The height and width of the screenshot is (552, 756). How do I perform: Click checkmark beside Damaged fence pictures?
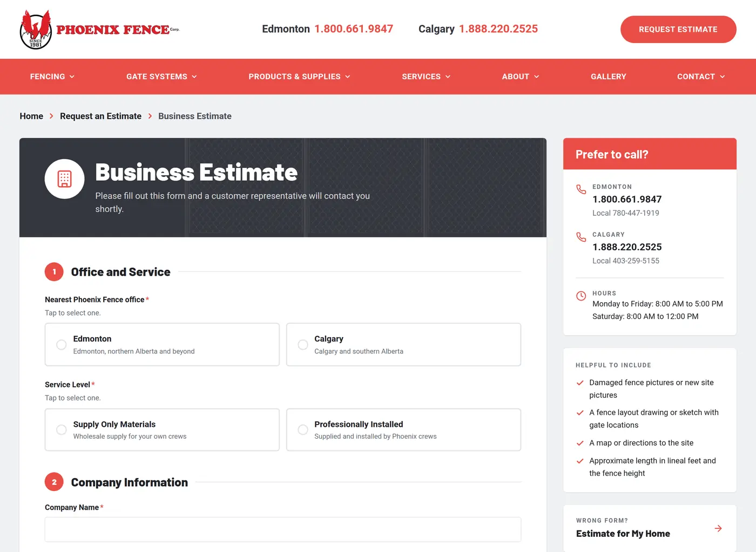click(580, 383)
